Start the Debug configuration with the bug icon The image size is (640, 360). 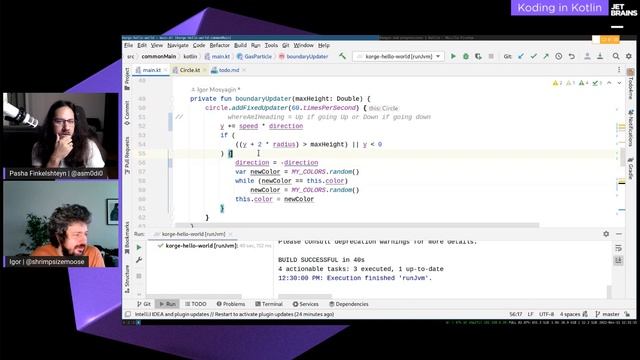point(466,56)
